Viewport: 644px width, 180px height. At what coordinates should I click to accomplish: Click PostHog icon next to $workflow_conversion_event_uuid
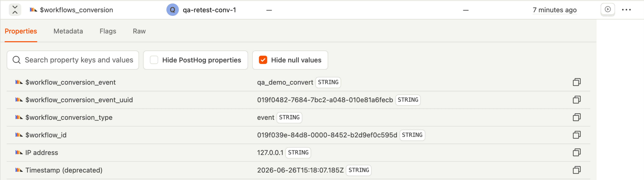click(19, 100)
